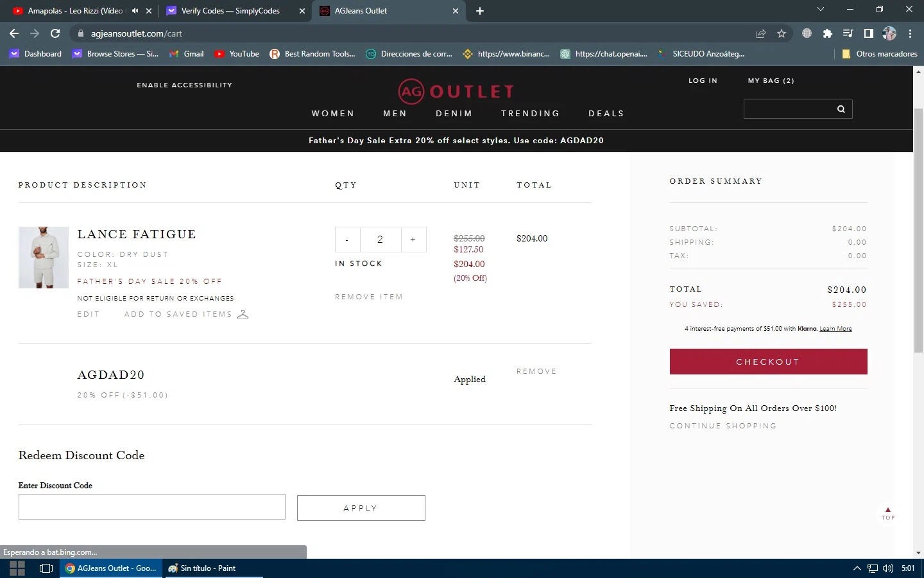
Task: Close the AGJeans Outlet tab
Action: coord(456,11)
